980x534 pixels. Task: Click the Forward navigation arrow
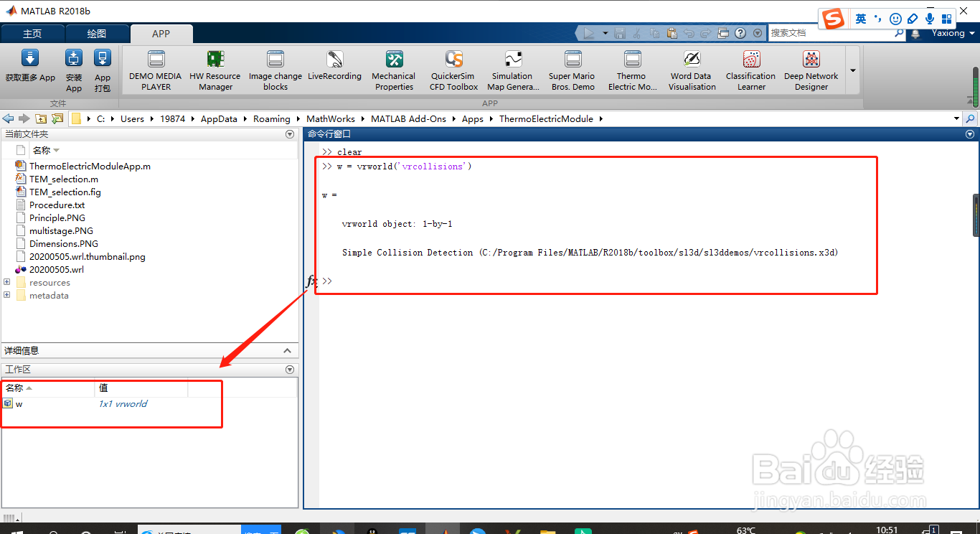[x=24, y=118]
